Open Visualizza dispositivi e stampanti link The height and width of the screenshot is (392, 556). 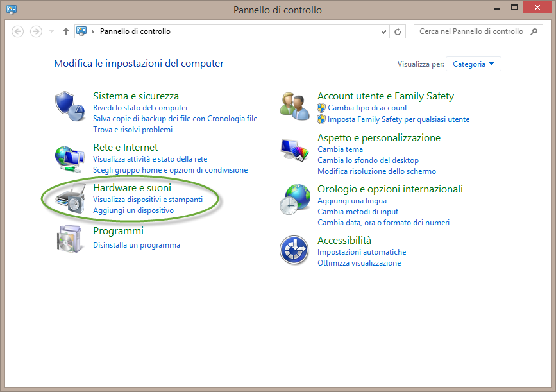tap(147, 200)
